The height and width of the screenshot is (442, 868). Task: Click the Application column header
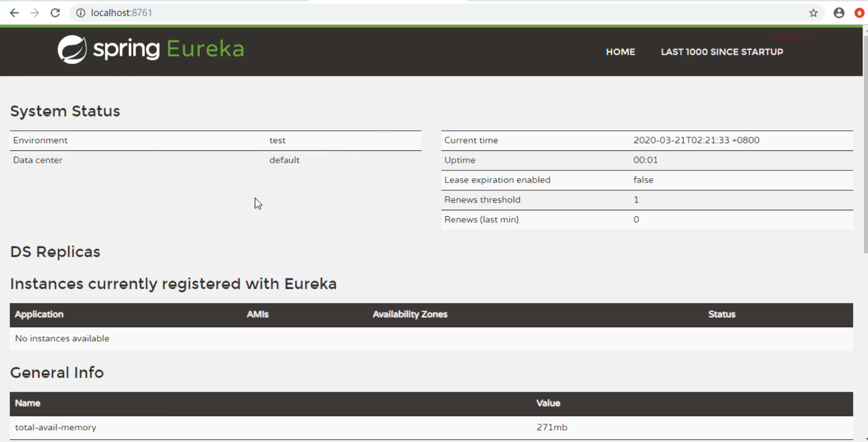[x=39, y=314]
